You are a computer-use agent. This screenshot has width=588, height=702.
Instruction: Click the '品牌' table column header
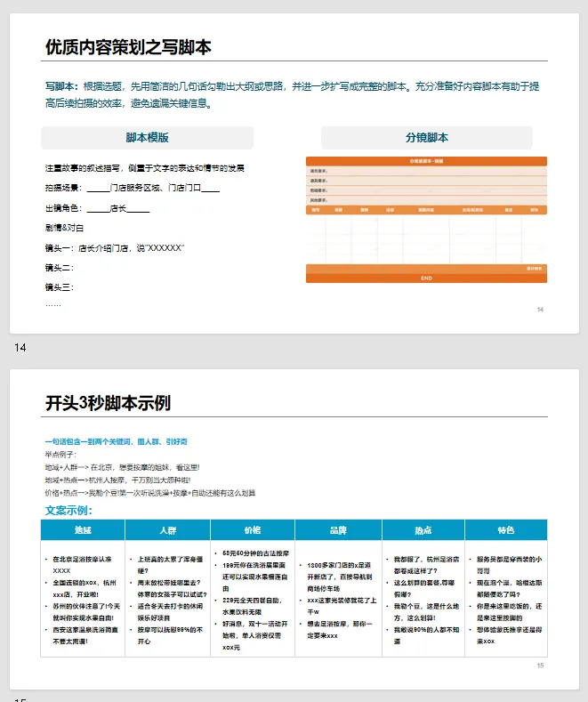tap(338, 530)
